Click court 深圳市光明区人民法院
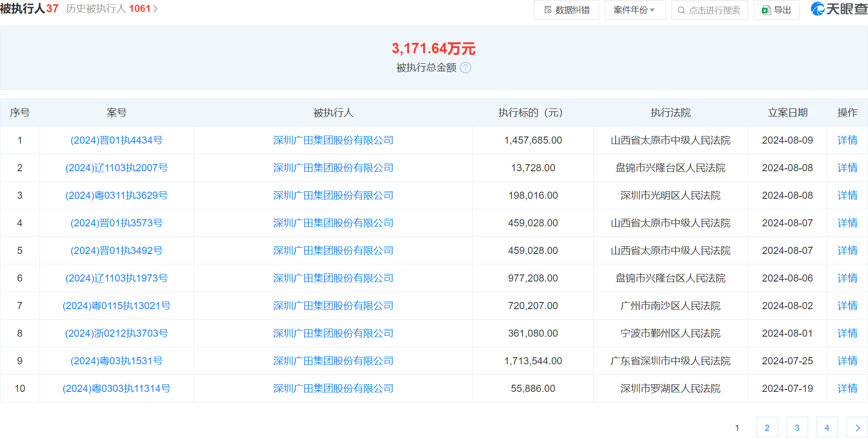868x438 pixels. point(671,195)
